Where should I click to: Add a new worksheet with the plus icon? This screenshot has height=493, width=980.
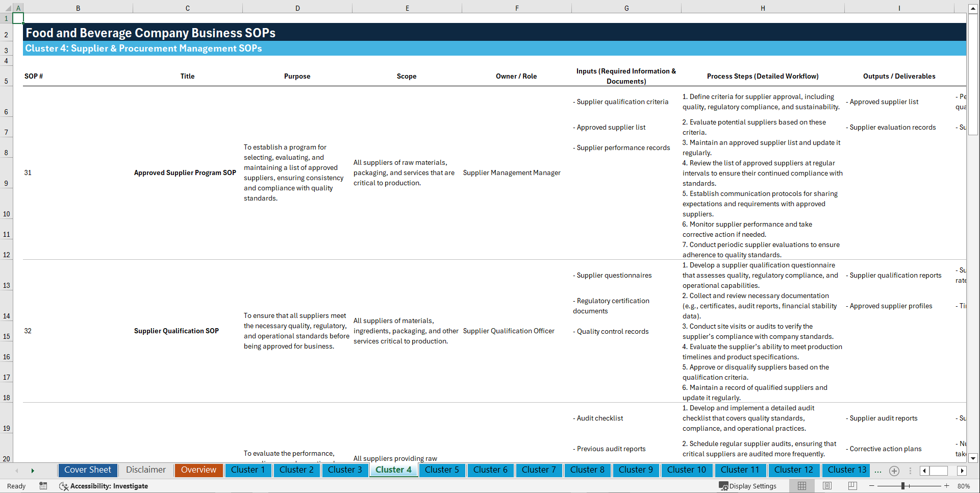point(894,471)
